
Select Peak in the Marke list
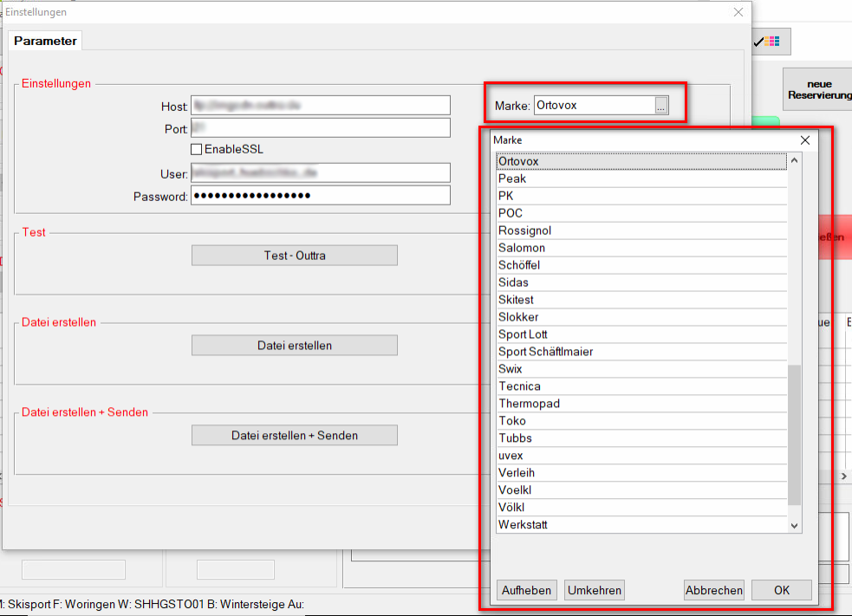(x=641, y=178)
